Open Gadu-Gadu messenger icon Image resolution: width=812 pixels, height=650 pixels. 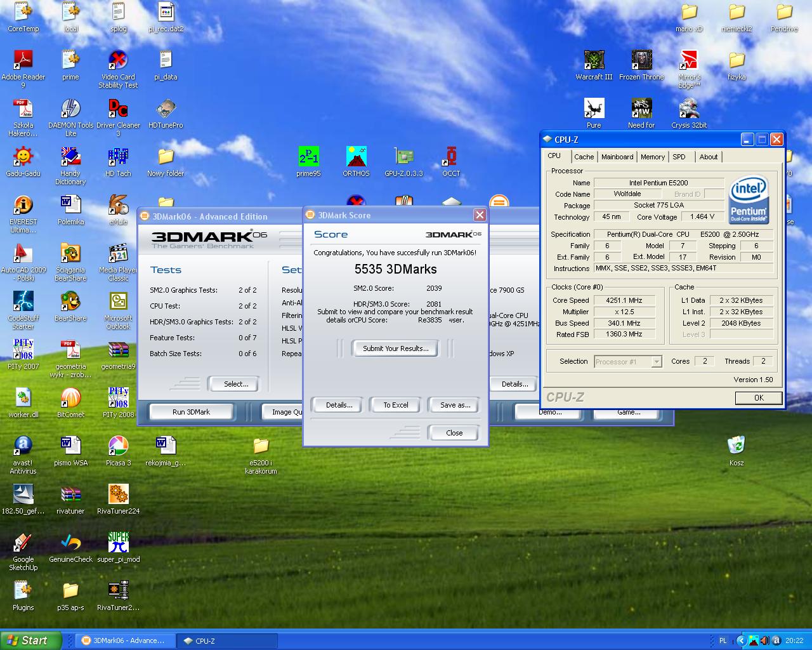pos(23,161)
